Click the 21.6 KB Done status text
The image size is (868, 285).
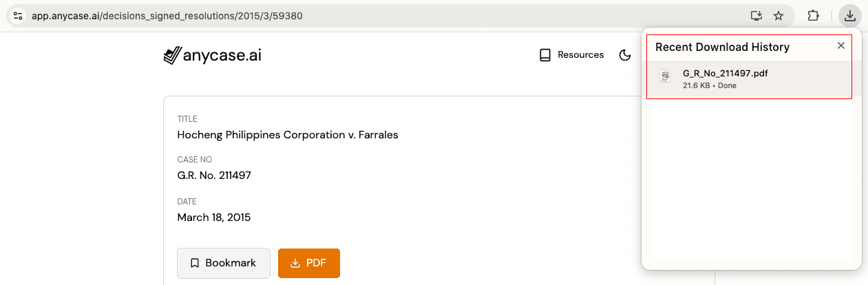(x=709, y=86)
